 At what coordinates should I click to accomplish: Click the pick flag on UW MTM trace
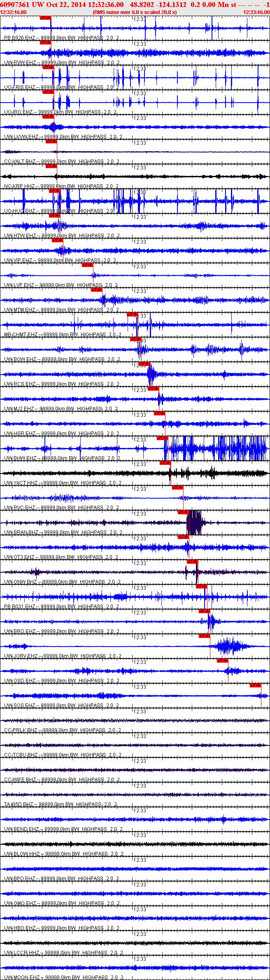point(96,290)
